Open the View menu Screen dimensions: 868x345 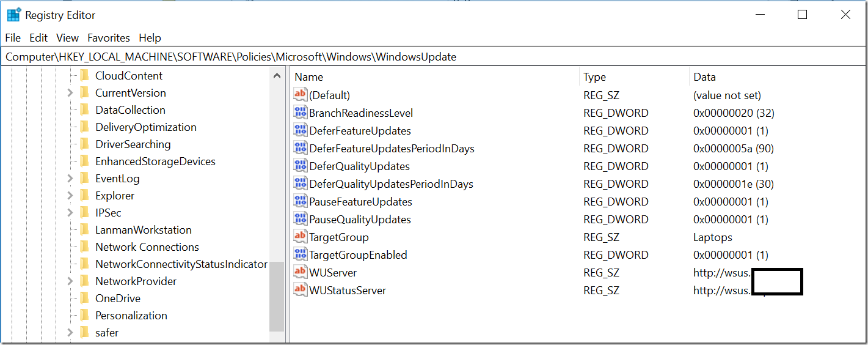pyautogui.click(x=68, y=37)
